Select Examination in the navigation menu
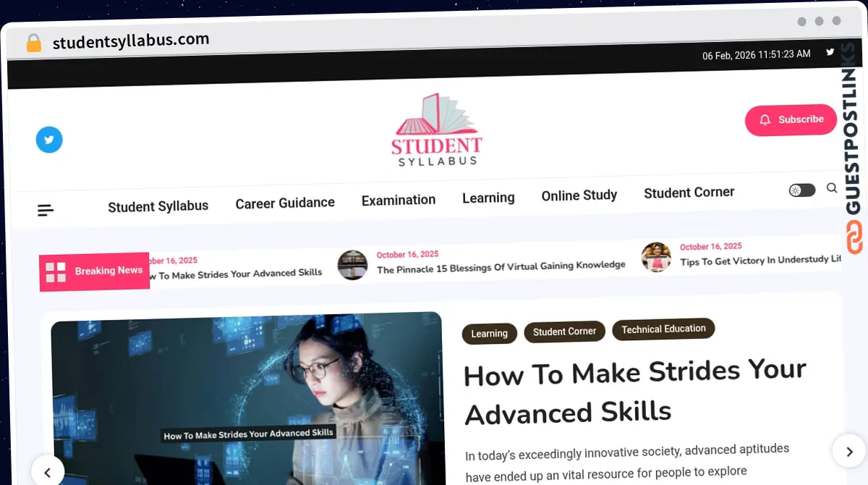 click(398, 199)
